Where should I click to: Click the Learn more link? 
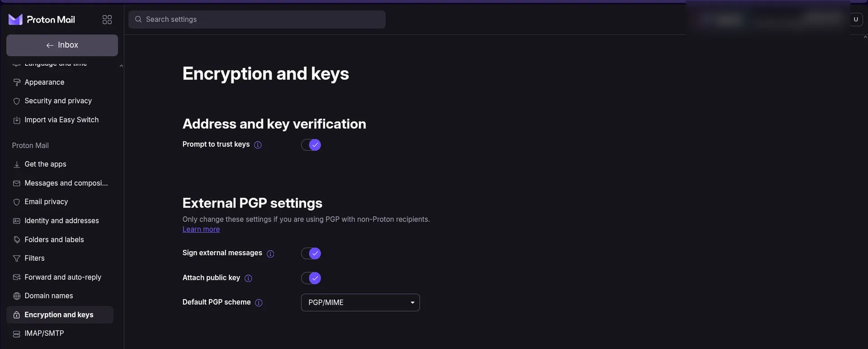click(x=201, y=228)
